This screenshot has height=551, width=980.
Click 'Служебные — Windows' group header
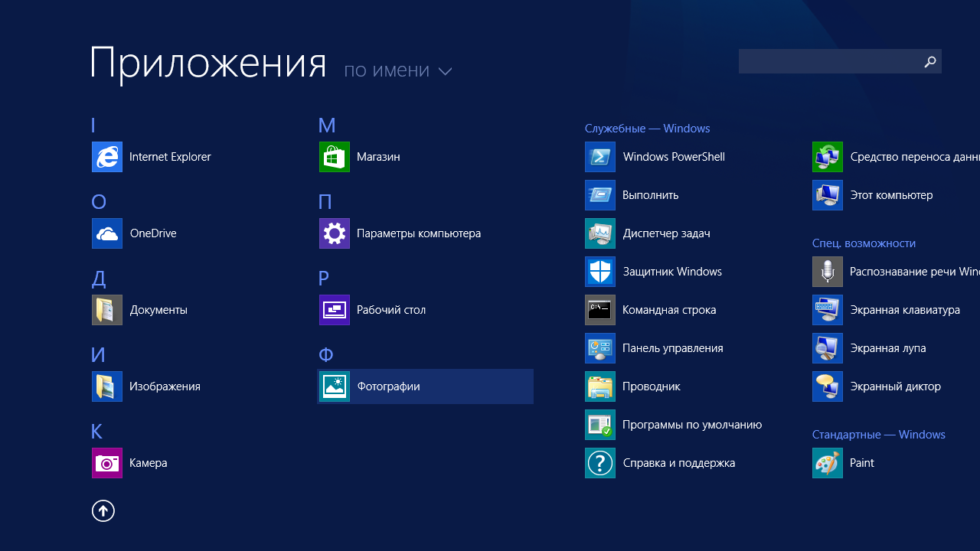(648, 129)
